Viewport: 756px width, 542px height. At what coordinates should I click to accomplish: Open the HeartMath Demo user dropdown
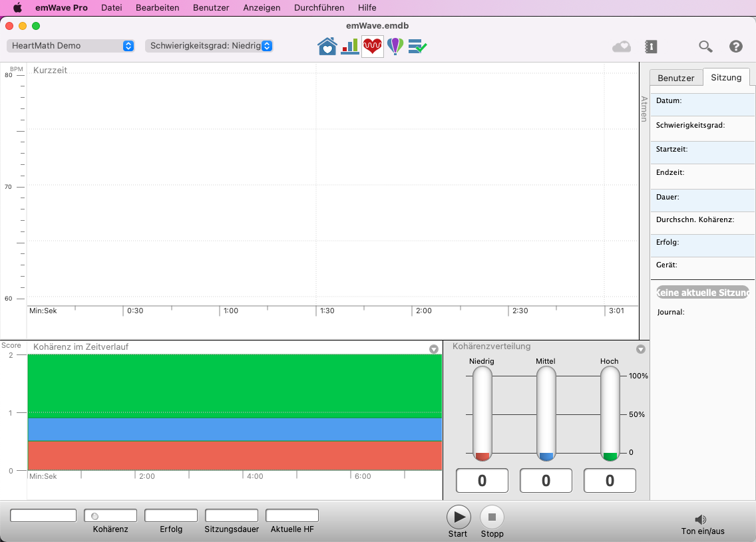coord(71,46)
